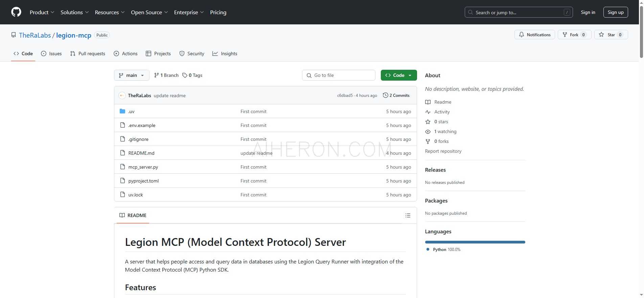Screen dimensions: 644x298
Task: Switch to the Insights tab
Action: tap(225, 54)
